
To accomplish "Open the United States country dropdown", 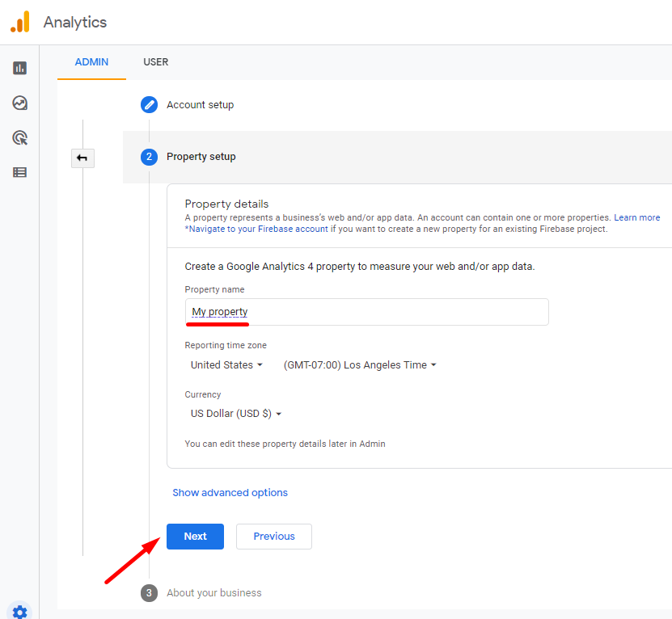I will point(226,365).
